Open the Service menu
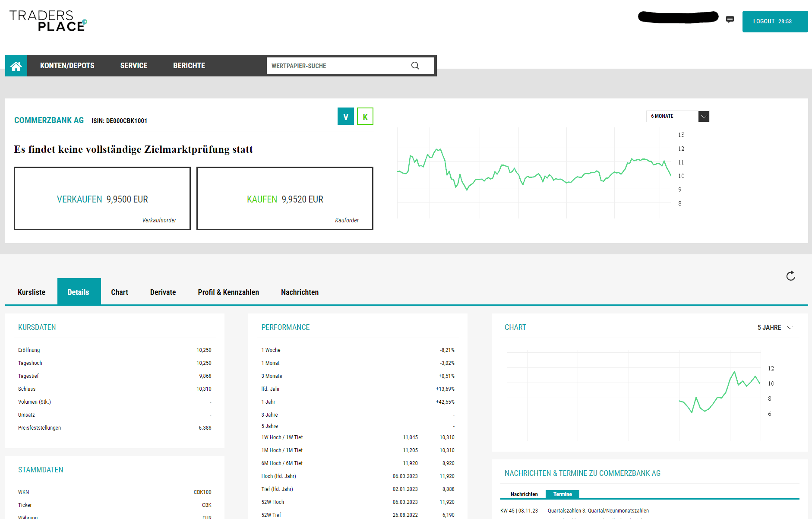The image size is (812, 519). pyautogui.click(x=134, y=66)
